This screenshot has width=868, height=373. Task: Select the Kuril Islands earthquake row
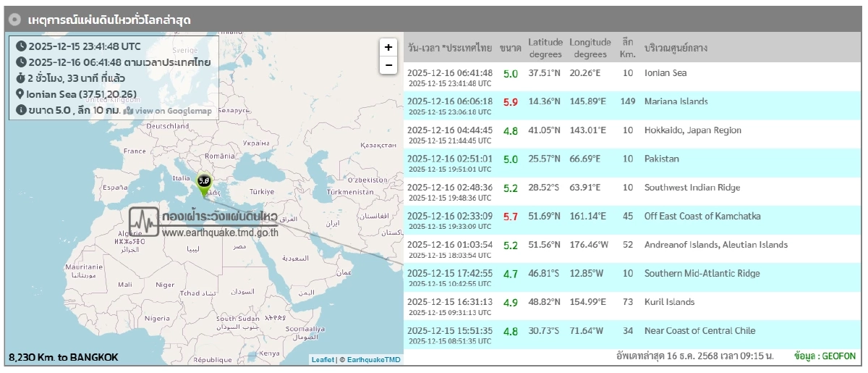tap(632, 306)
